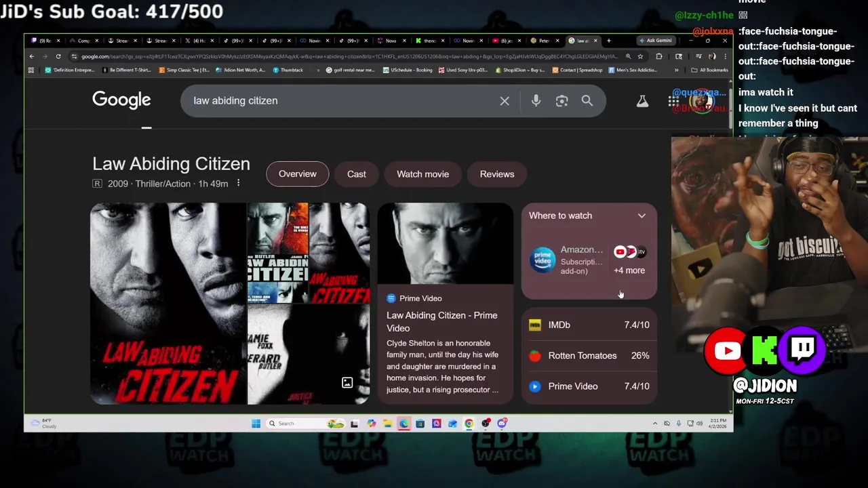
Task: Open the Google apps grid icon
Action: (x=673, y=101)
